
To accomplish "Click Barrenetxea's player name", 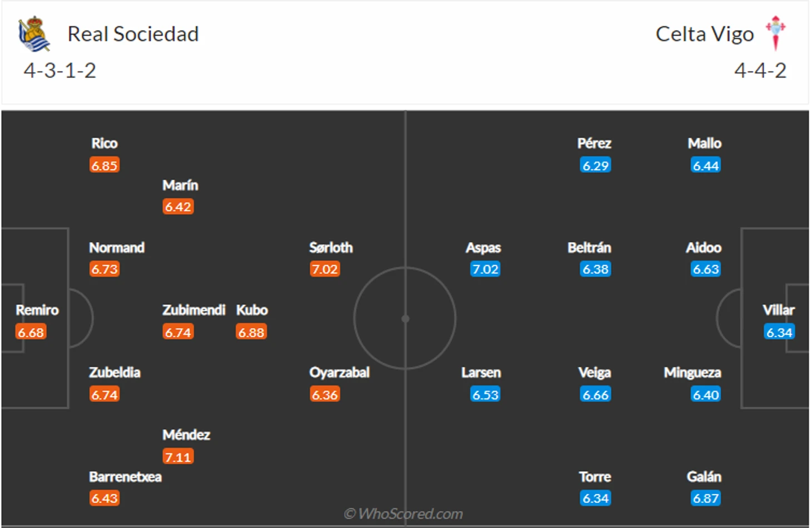I will click(125, 477).
